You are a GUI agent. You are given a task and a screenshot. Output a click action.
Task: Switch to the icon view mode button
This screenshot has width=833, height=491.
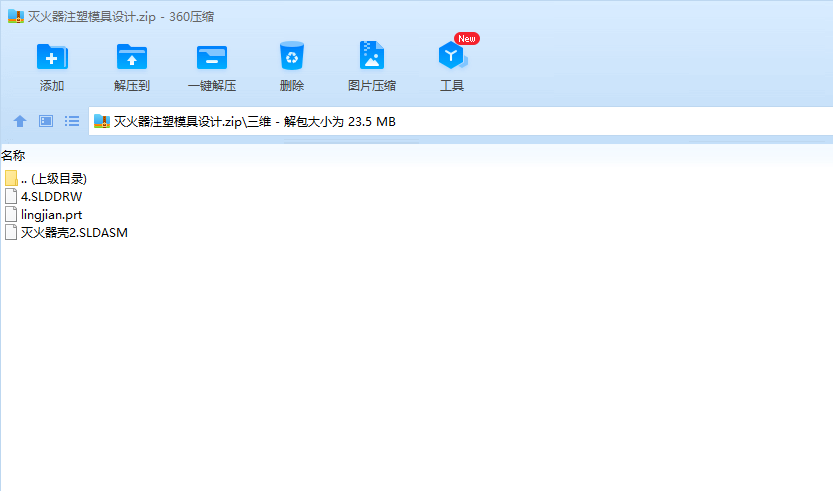[x=46, y=121]
